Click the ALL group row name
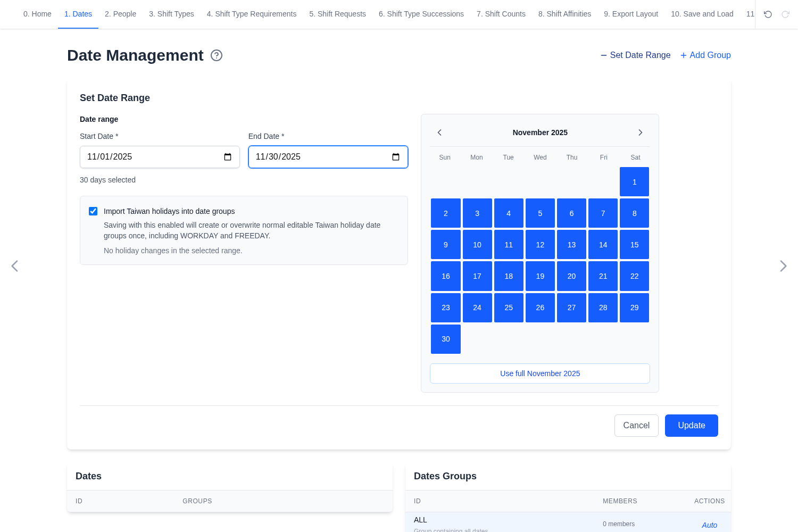 point(420,520)
